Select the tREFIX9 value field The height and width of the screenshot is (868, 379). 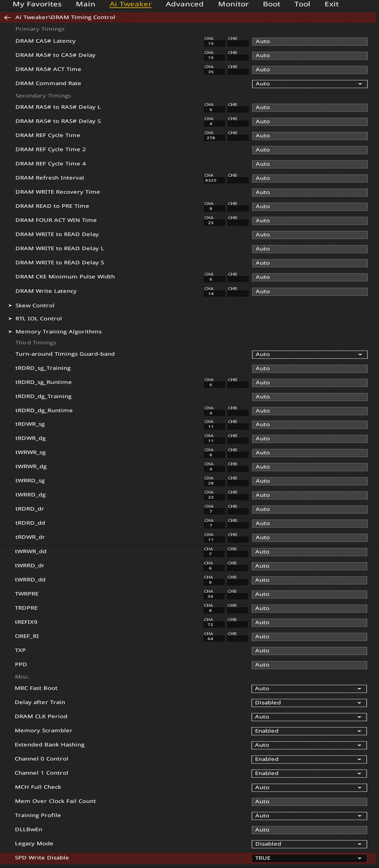[309, 623]
